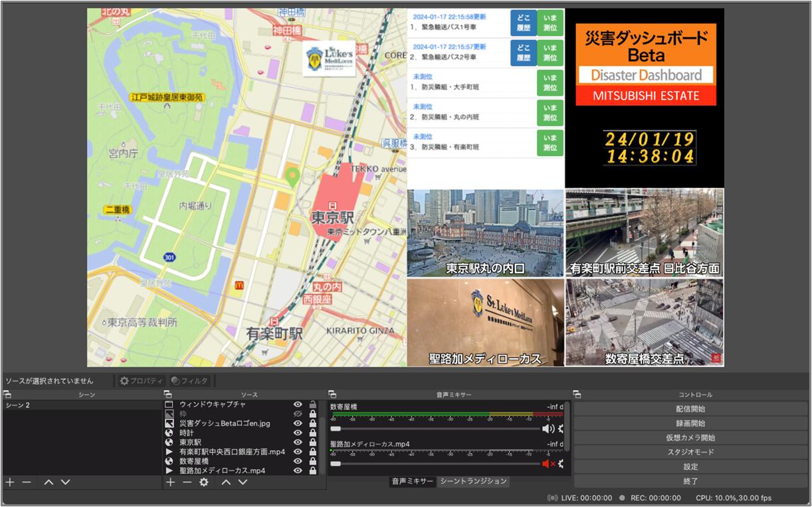Switch to the シーントランジション tab
812x507 pixels.
pyautogui.click(x=473, y=481)
